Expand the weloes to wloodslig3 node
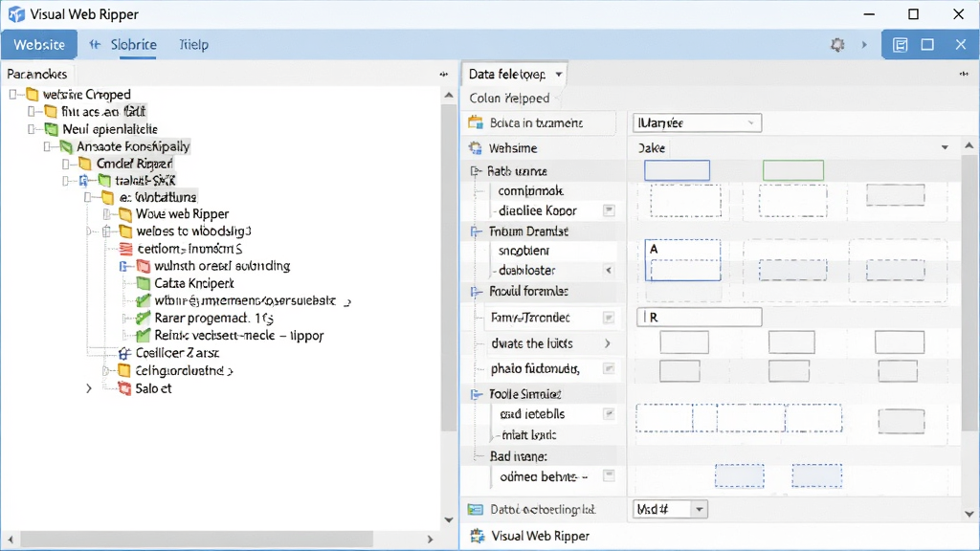Image resolution: width=980 pixels, height=551 pixels. (106, 231)
